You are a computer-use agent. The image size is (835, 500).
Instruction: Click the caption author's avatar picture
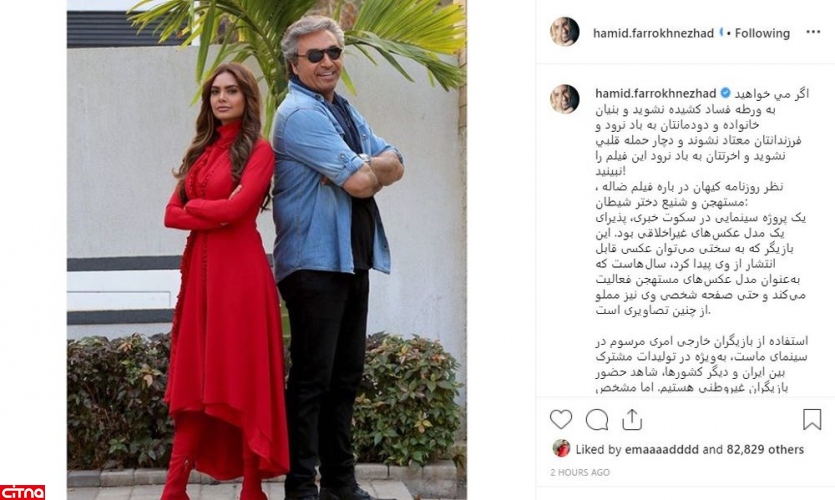(x=564, y=99)
